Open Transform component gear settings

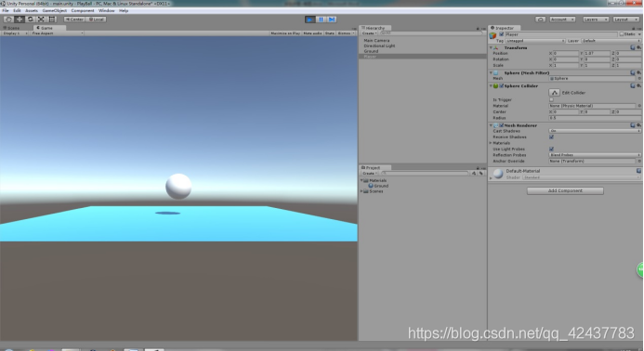click(x=638, y=47)
